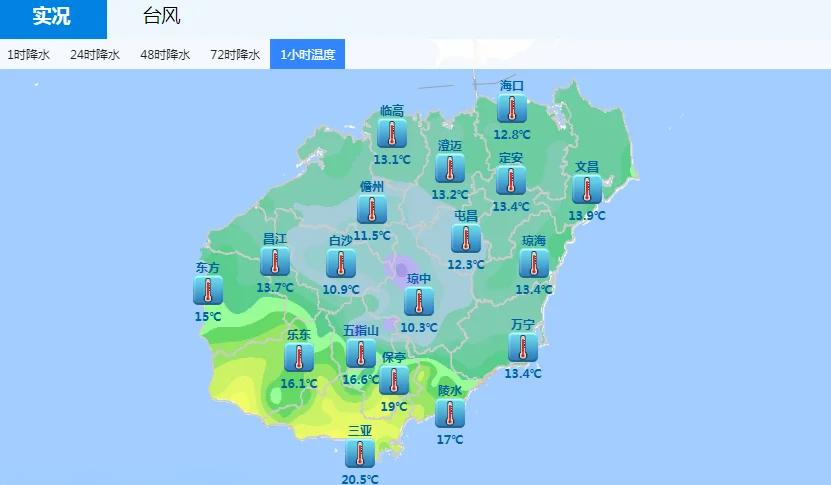This screenshot has width=831, height=485.
Task: Select the Lingao (临高) temperature marker
Action: pyautogui.click(x=392, y=134)
